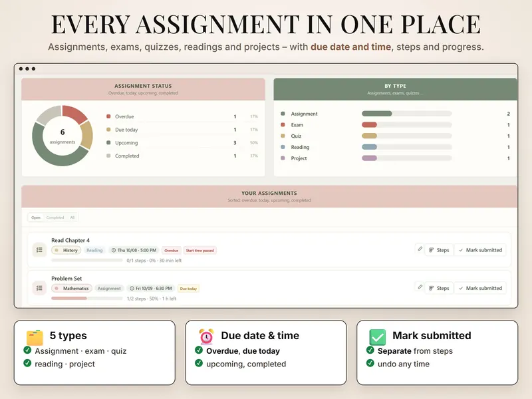Click the green checkbox icon beside Mark submitted
532x399 pixels.
pos(377,337)
